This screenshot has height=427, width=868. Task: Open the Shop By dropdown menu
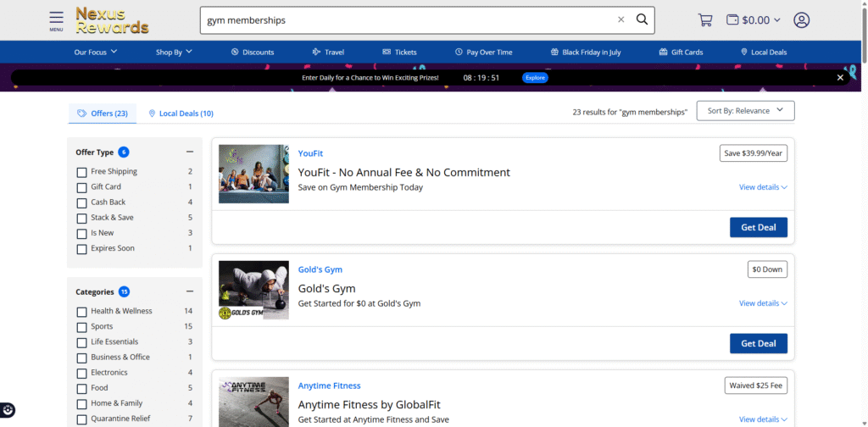pyautogui.click(x=174, y=52)
